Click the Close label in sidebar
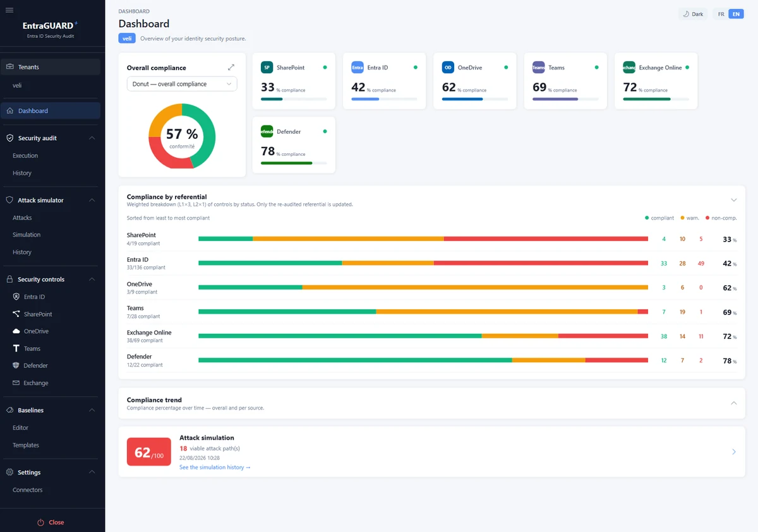Image resolution: width=758 pixels, height=532 pixels. (56, 523)
